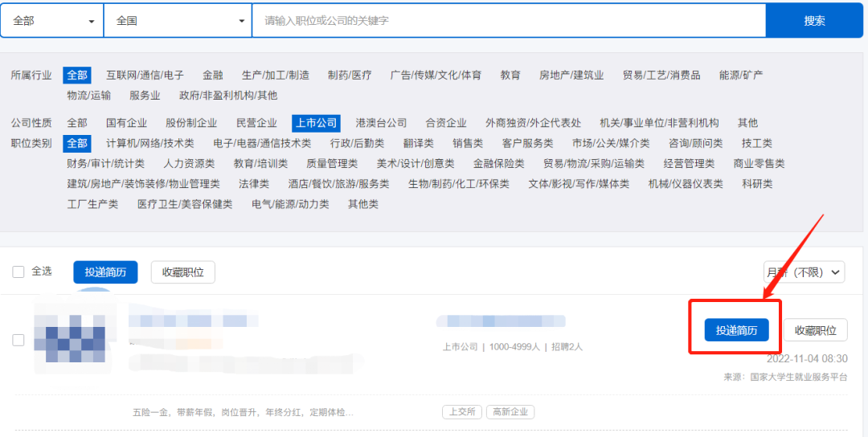The image size is (868, 437).
Task: Select 全部 under 职位类别
Action: click(x=77, y=143)
